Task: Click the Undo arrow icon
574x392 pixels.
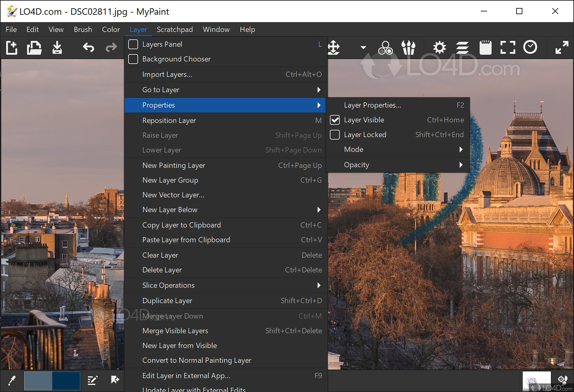Action: click(89, 48)
